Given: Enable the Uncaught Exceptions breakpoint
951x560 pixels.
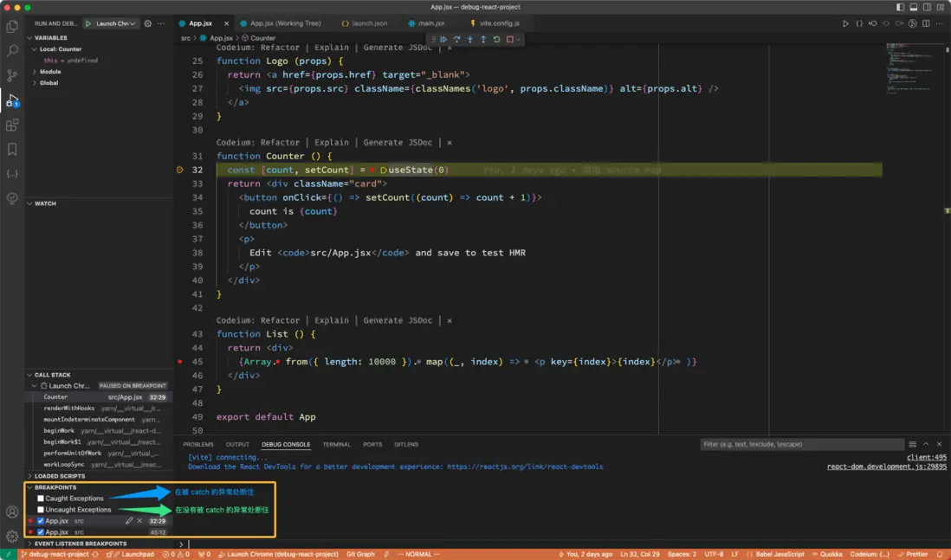Looking at the screenshot, I should (41, 510).
